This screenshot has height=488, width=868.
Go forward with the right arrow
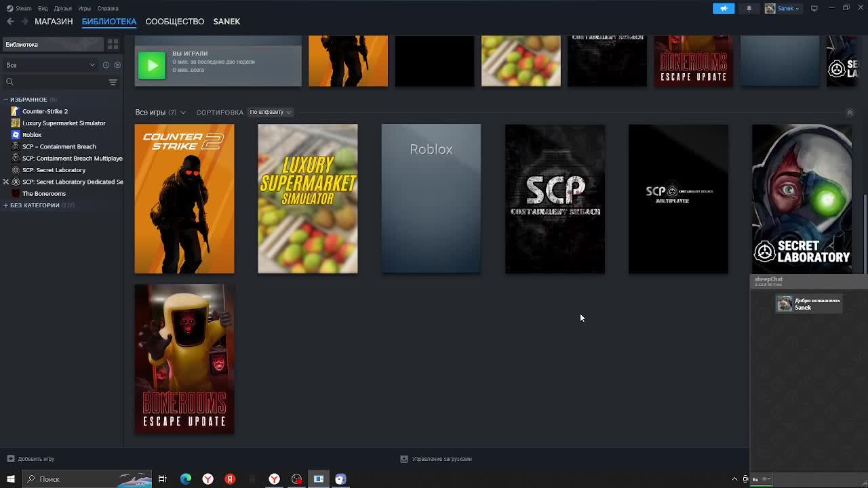coord(24,22)
